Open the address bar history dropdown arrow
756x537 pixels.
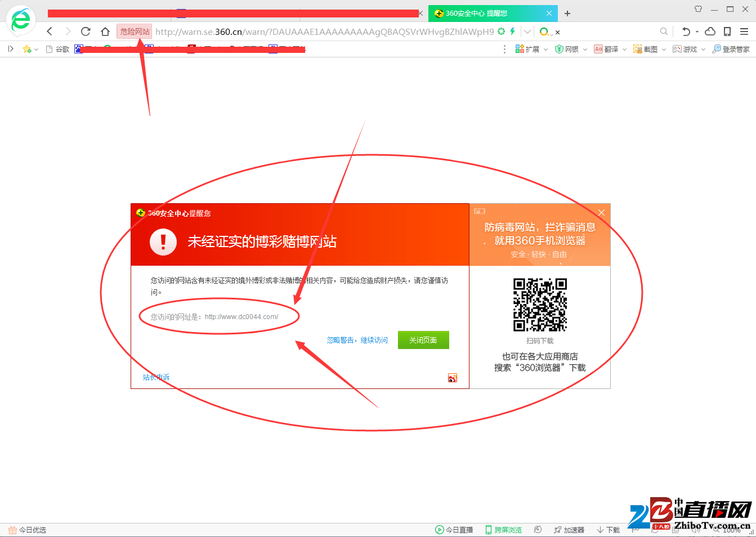(526, 31)
